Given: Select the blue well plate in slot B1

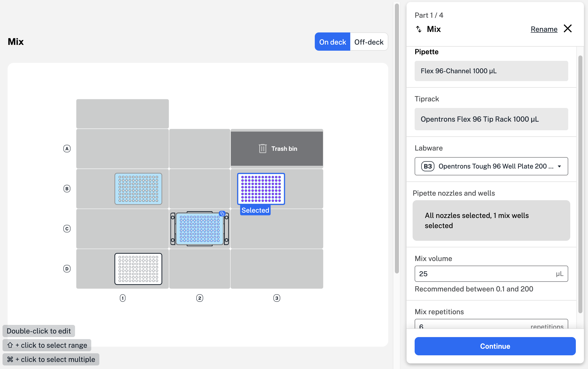Looking at the screenshot, I should coord(138,189).
